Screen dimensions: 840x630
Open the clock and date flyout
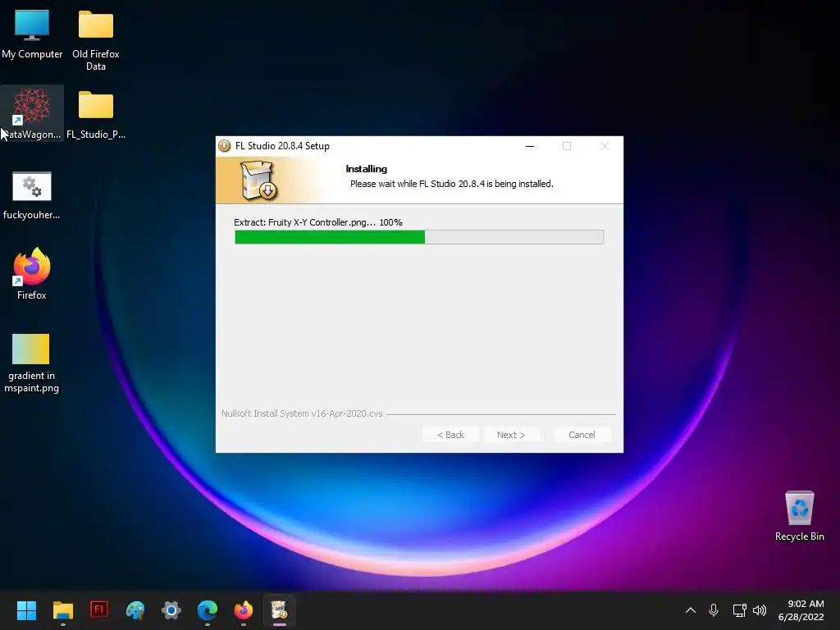point(801,610)
